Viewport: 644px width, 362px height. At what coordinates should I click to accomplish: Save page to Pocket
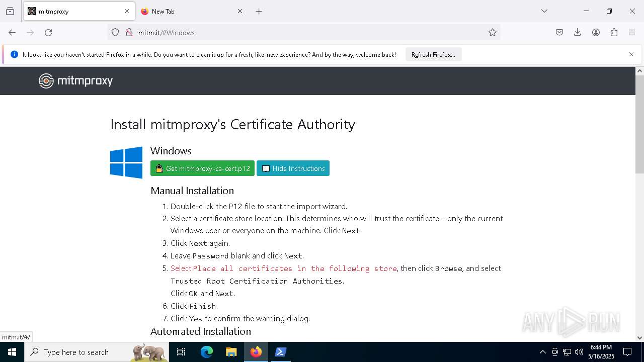click(559, 33)
